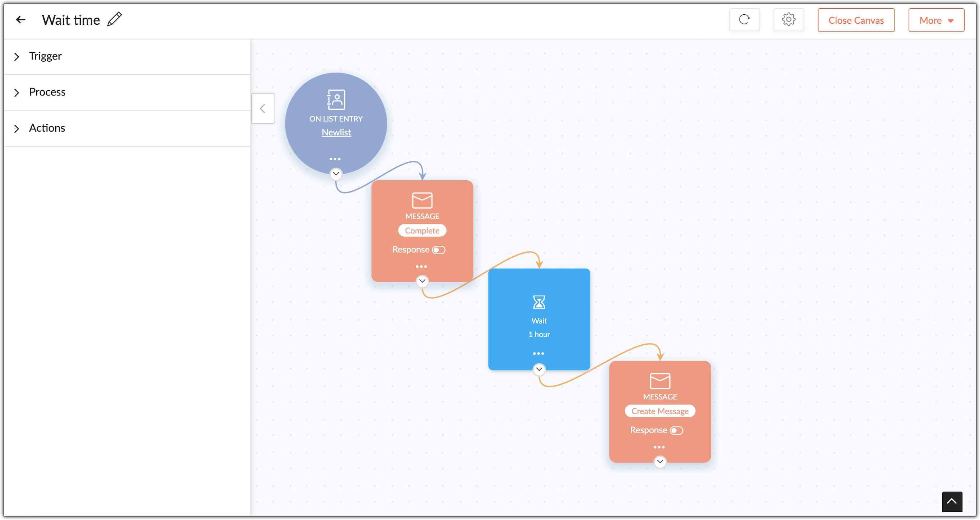Click the hourglass icon in the Wait block
980x520 pixels.
tap(539, 302)
